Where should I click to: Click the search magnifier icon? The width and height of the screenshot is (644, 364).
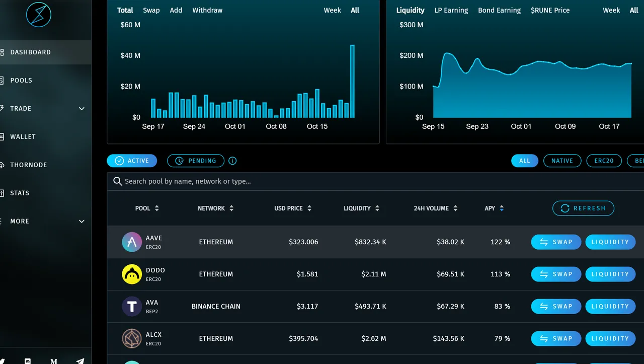tap(118, 181)
